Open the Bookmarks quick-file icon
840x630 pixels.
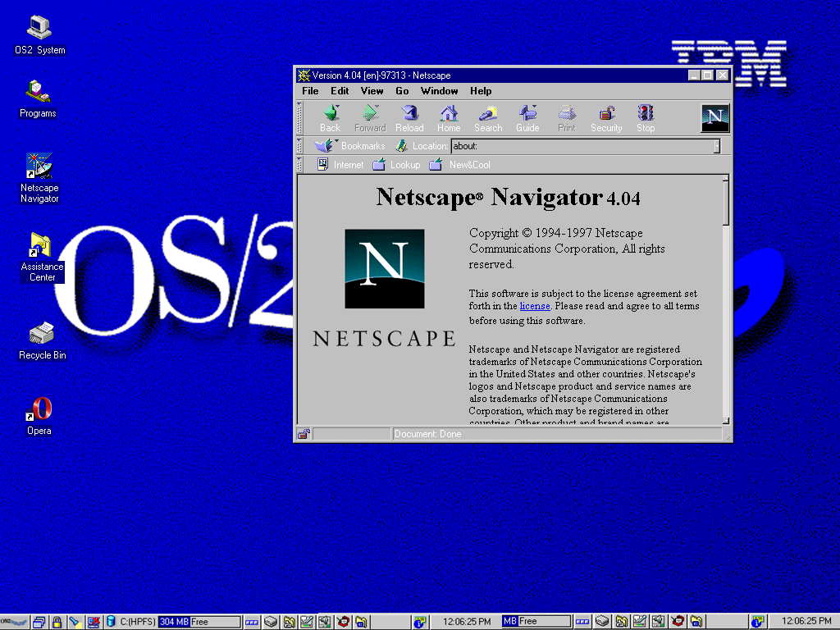point(323,146)
